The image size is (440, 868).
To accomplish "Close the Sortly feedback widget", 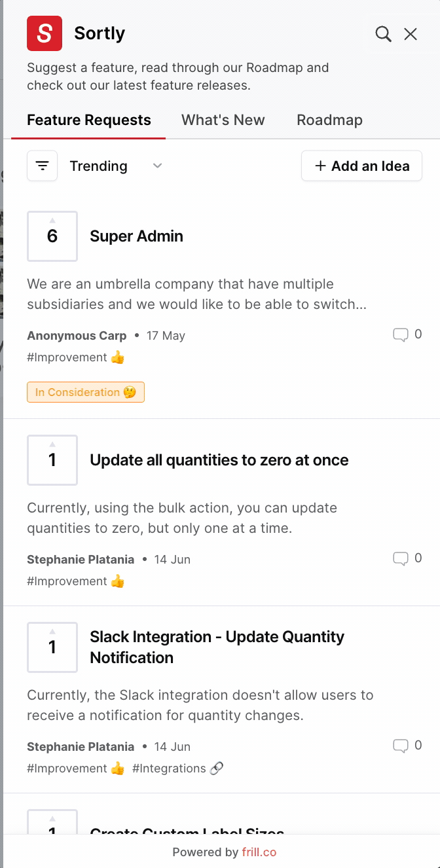I will point(411,34).
